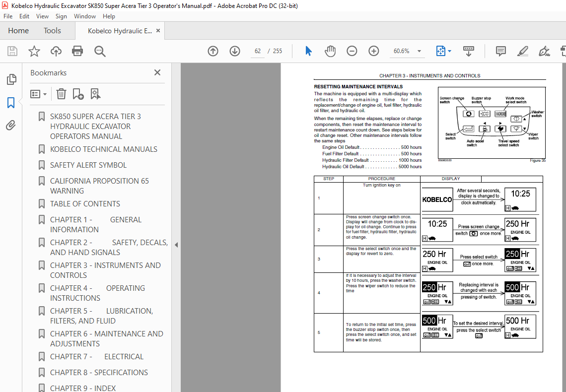Click the page number field showing 62
Screen dimensions: 566x392
(257, 51)
